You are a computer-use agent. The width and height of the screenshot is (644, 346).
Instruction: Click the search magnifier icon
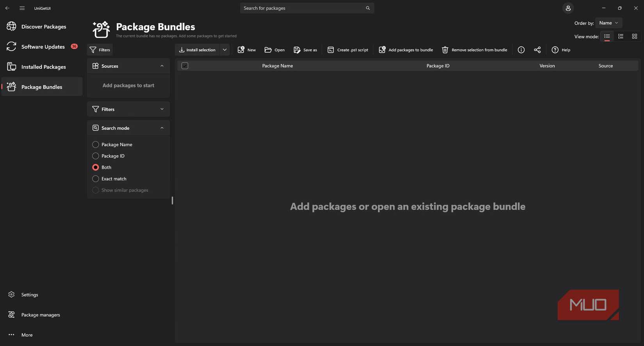[368, 8]
